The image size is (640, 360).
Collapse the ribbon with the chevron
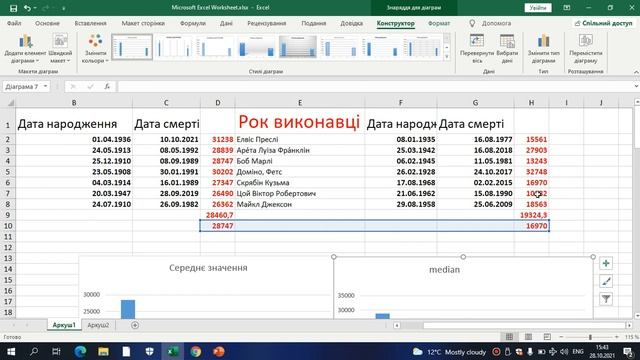(636, 72)
